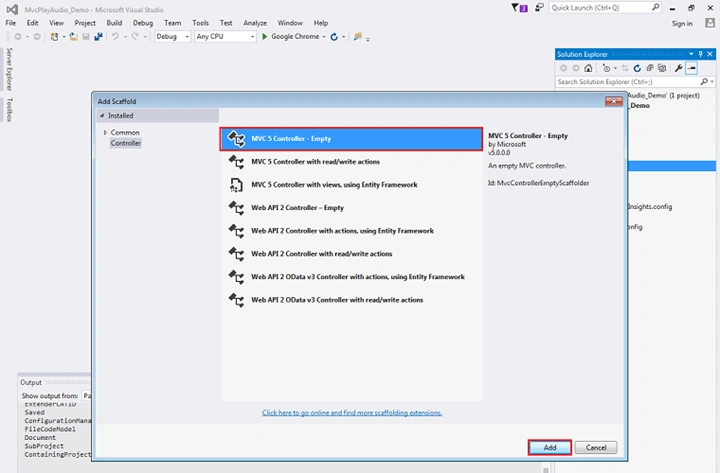Select Web API 2 OData v3 Controller with actions, Entity Framework

tap(351, 276)
